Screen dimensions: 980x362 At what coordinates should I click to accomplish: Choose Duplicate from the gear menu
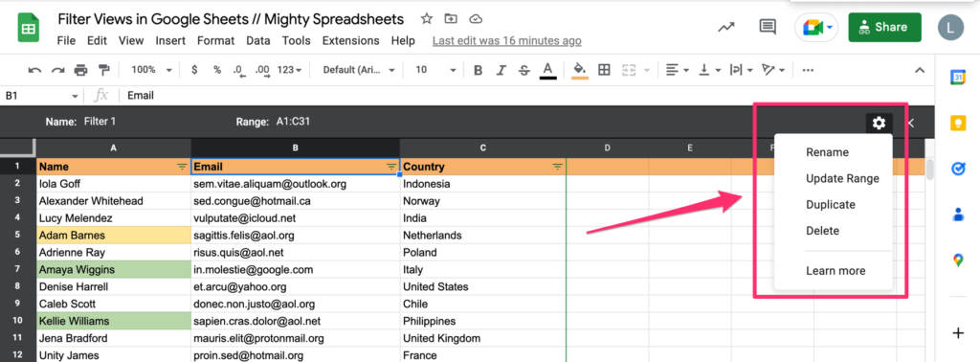pos(831,204)
